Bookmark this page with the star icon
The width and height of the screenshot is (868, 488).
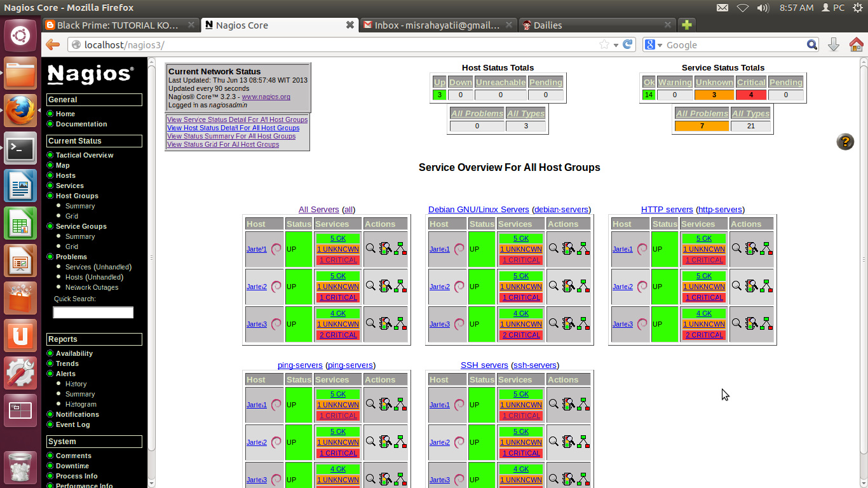604,44
